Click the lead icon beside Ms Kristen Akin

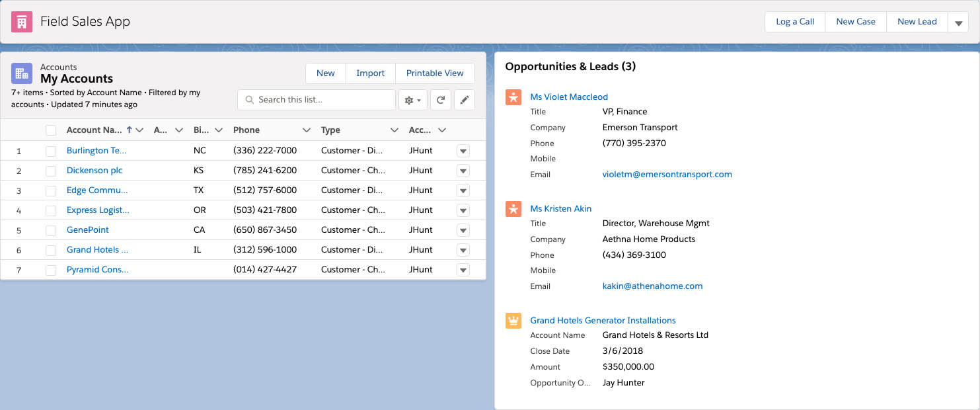[513, 209]
